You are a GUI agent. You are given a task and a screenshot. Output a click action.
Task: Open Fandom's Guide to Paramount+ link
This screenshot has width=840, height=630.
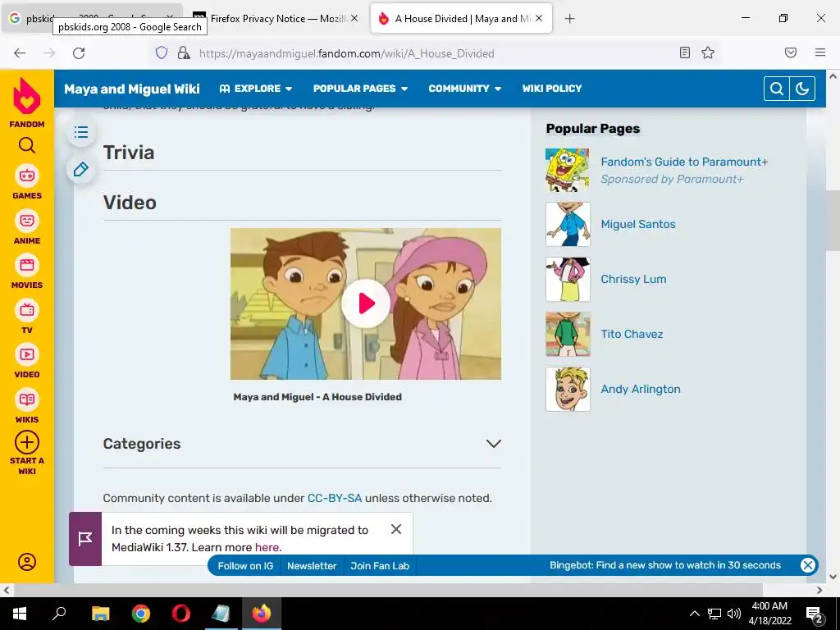tap(684, 162)
